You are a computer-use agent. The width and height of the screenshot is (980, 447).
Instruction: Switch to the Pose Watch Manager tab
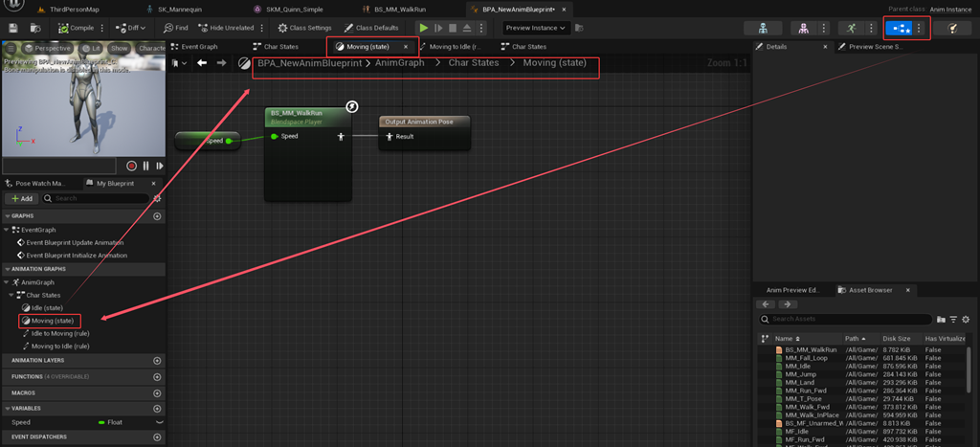coord(39,183)
